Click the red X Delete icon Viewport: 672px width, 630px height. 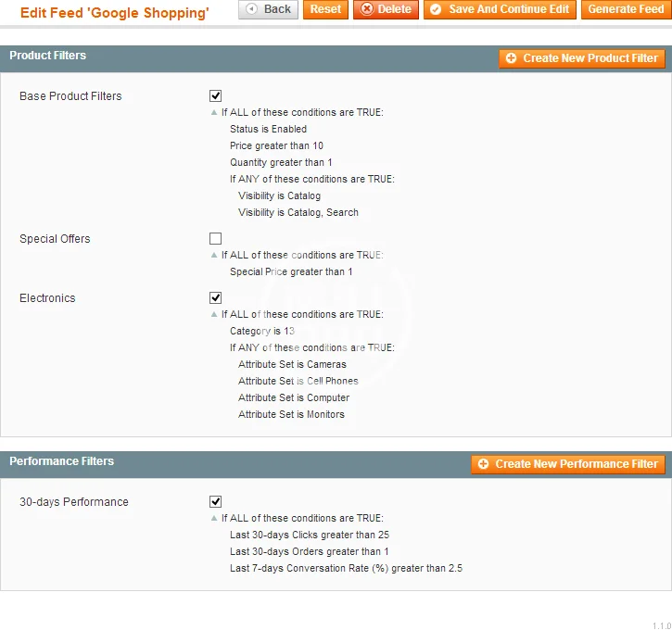click(365, 9)
